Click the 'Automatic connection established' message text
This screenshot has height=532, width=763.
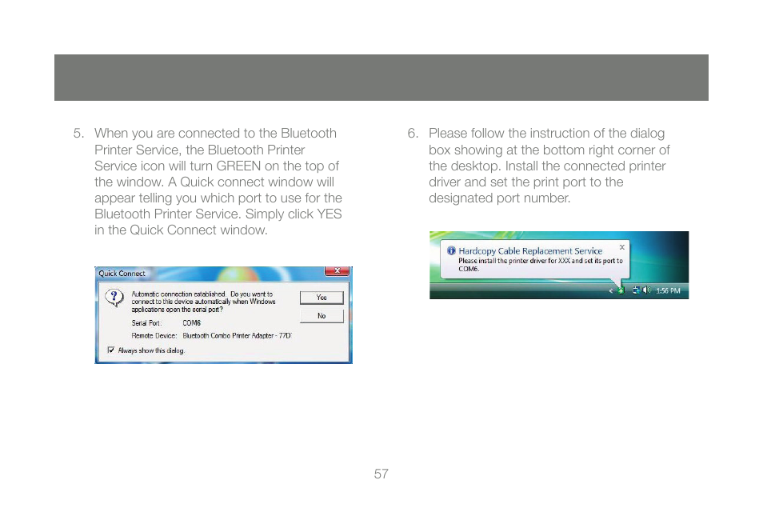203,302
